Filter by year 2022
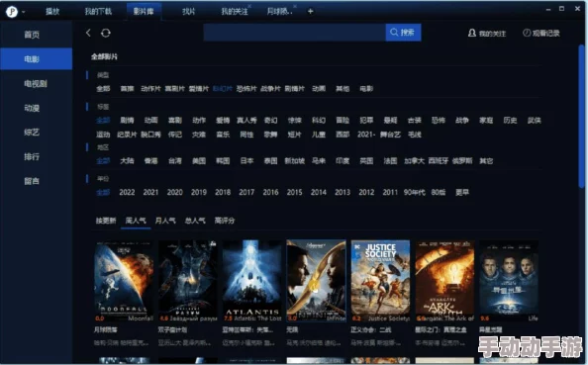Image resolution: width=588 pixels, height=365 pixels. pyautogui.click(x=127, y=192)
